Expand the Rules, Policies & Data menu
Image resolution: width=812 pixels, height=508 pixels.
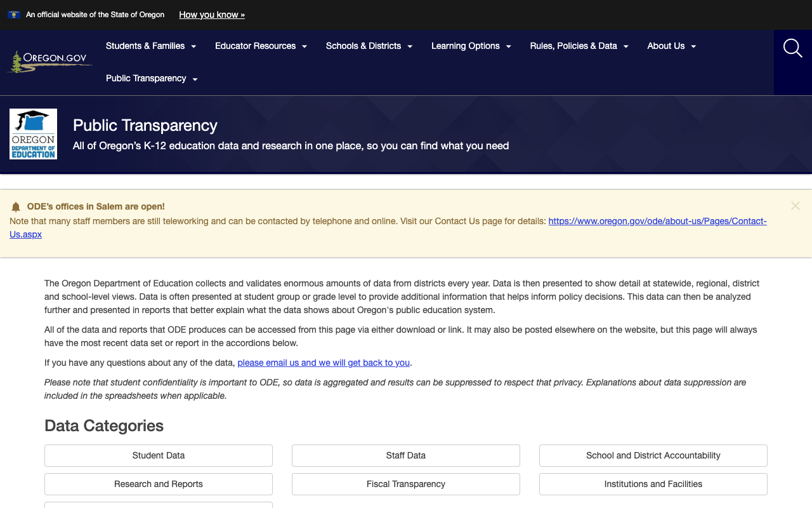tap(579, 46)
